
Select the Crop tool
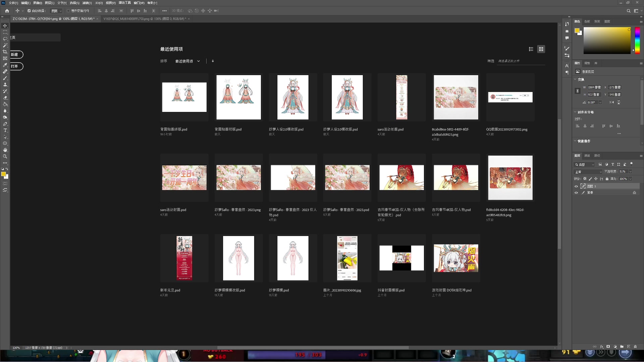tap(5, 52)
